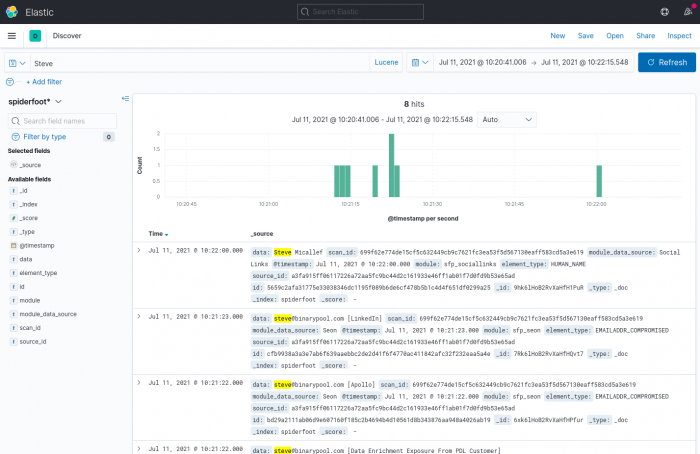Viewport: 700px width, 454px height.
Task: Open the help globe icon
Action: (x=665, y=12)
